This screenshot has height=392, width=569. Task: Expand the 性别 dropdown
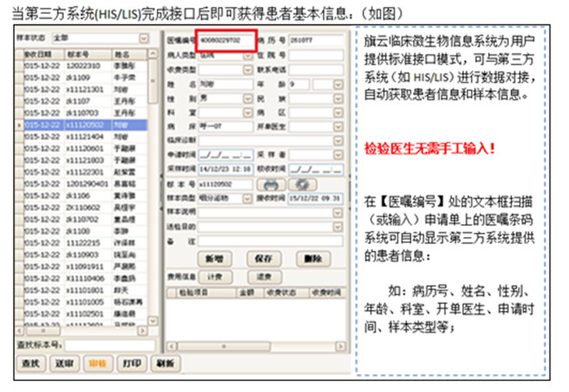[x=248, y=99]
